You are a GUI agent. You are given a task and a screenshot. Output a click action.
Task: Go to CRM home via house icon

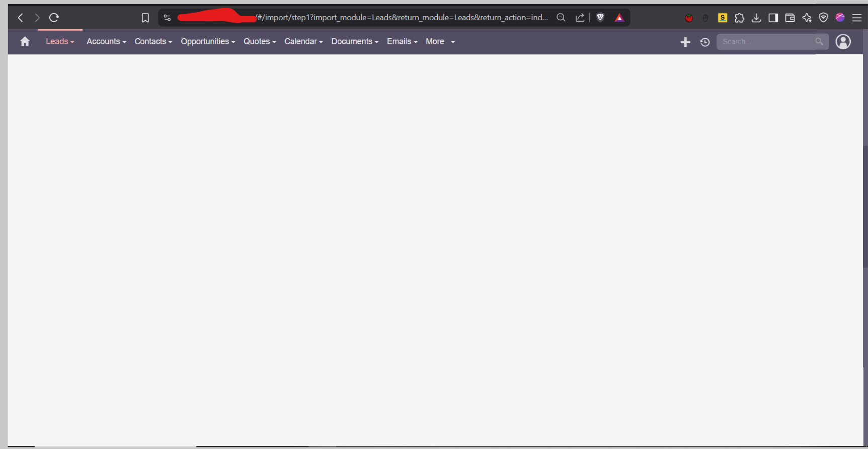click(x=25, y=41)
